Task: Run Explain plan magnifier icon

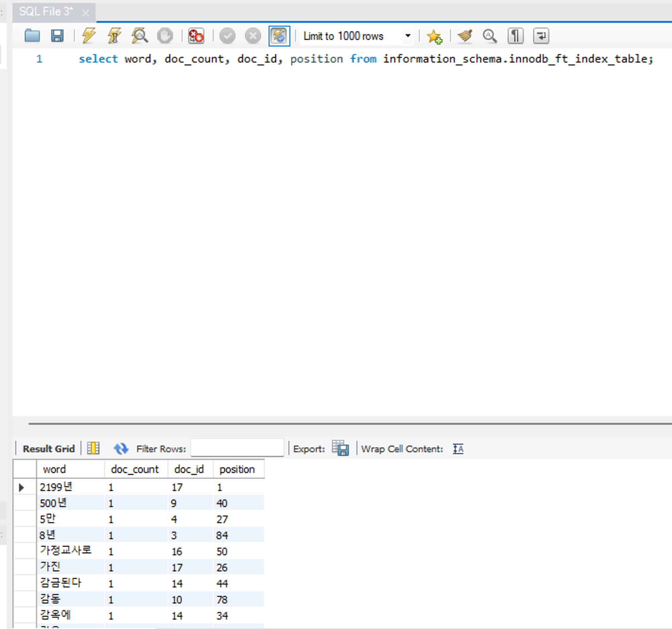Action: (139, 36)
